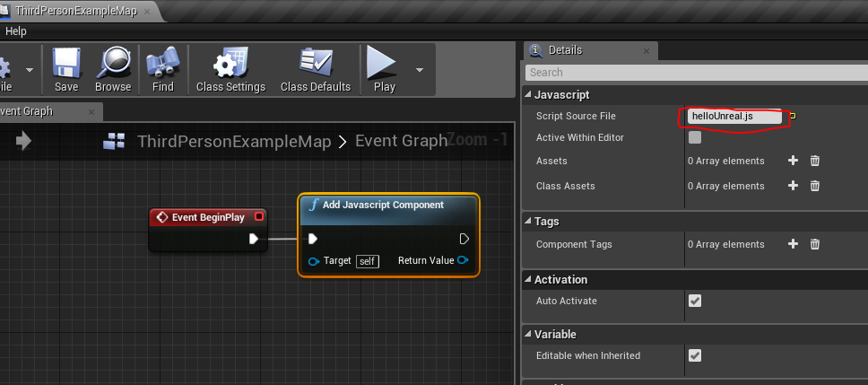
Task: Click the Editable when Inherited label
Action: point(588,355)
